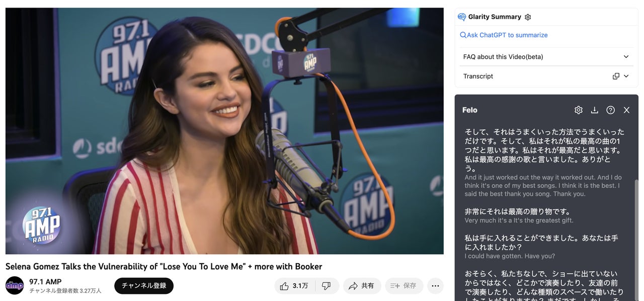Select the 'And it just worked out' transcript paragraph
Screen dimensions: 644x301
(543, 186)
